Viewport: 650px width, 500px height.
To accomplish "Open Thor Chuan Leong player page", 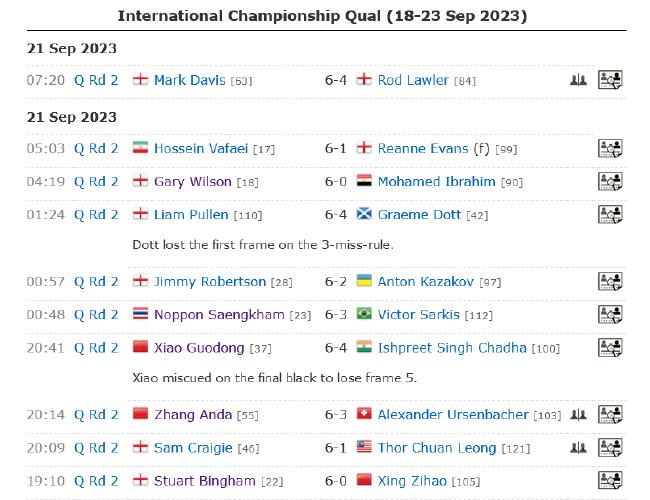I will (437, 448).
